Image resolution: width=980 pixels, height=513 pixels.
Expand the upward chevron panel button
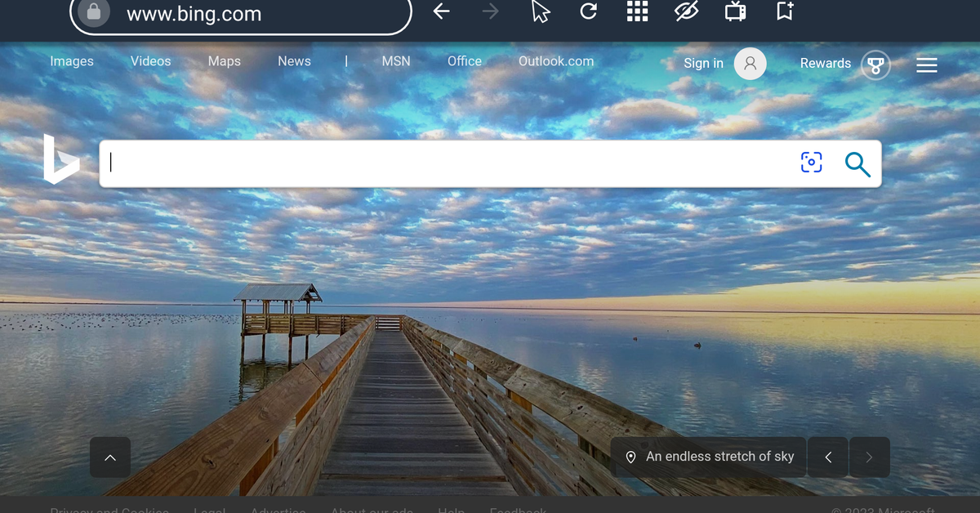[x=110, y=457]
